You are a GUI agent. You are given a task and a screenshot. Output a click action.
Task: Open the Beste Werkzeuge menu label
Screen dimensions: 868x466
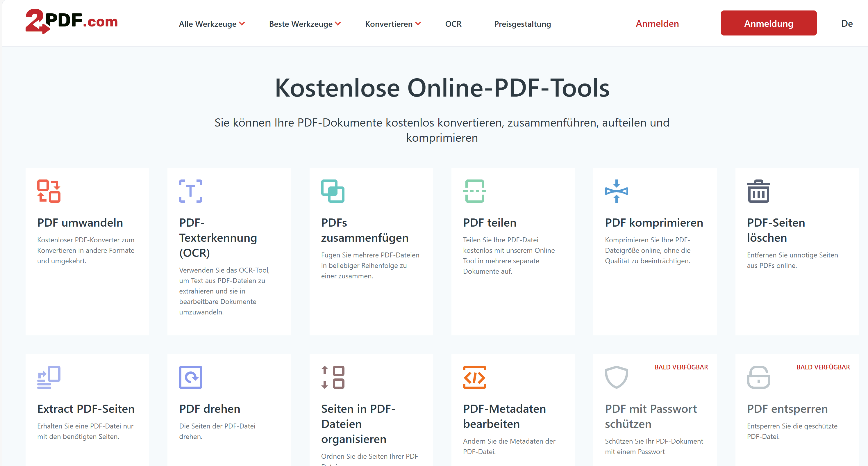(x=301, y=24)
